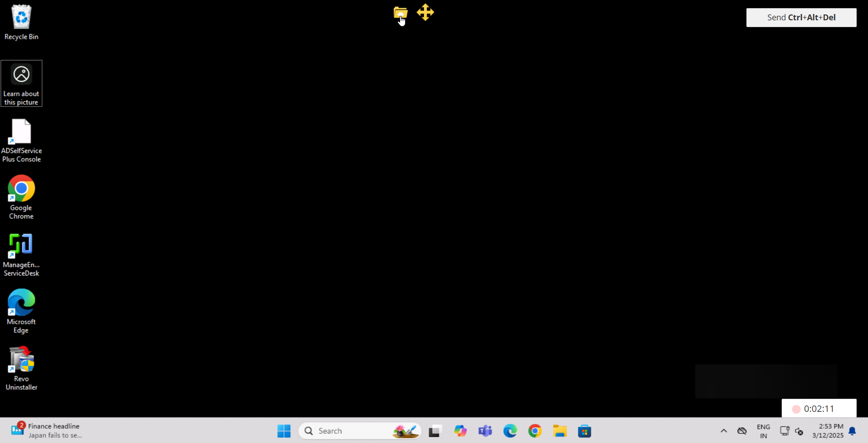Screen dimensions: 868x443
Task: Open File Explorer from the taskbar
Action: pyautogui.click(x=560, y=431)
